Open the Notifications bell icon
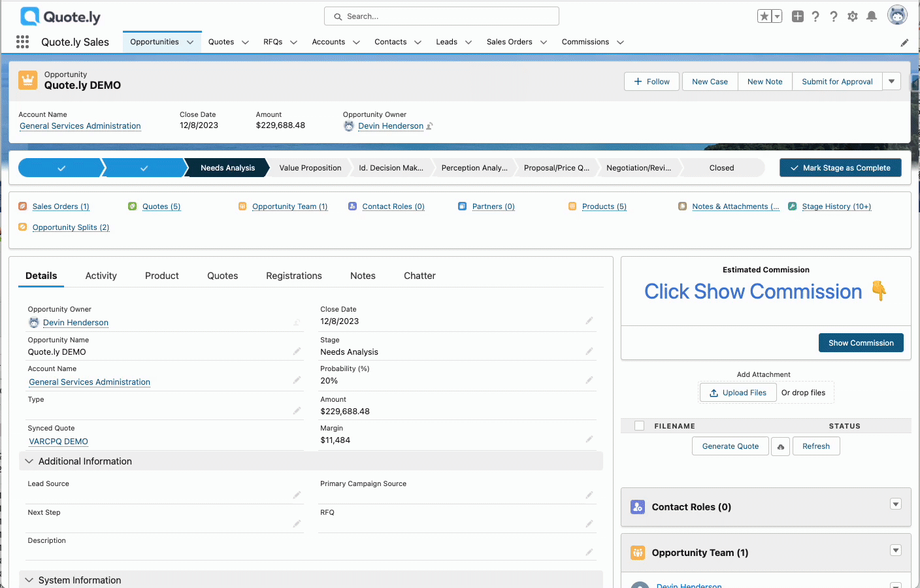The height and width of the screenshot is (588, 920). pos(872,16)
